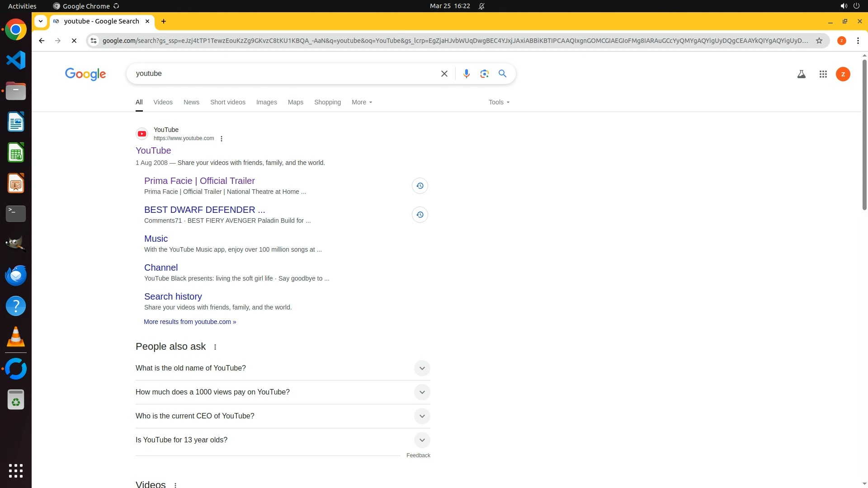Open Google Lens image search
868x488 pixels.
pos(484,74)
